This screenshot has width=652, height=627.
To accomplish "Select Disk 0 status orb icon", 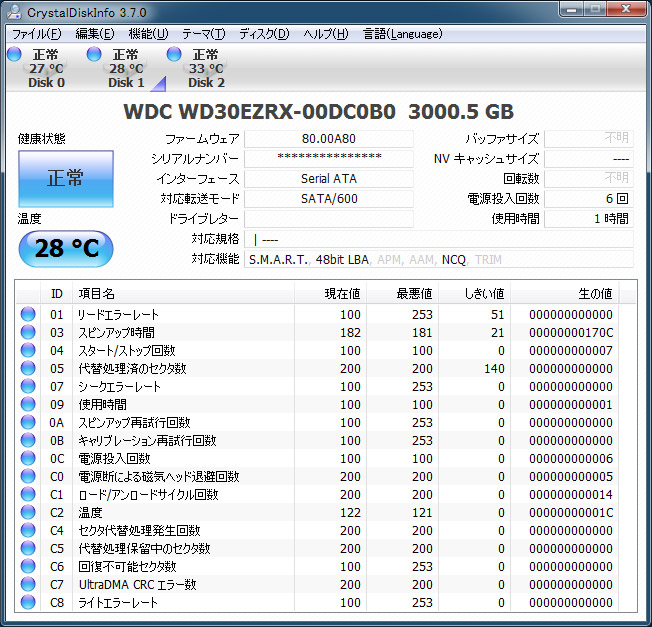I will click(14, 54).
